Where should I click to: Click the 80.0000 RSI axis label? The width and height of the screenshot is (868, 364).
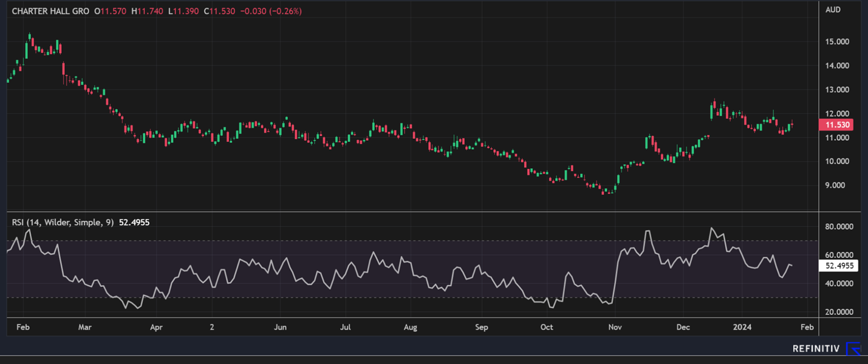coord(839,226)
